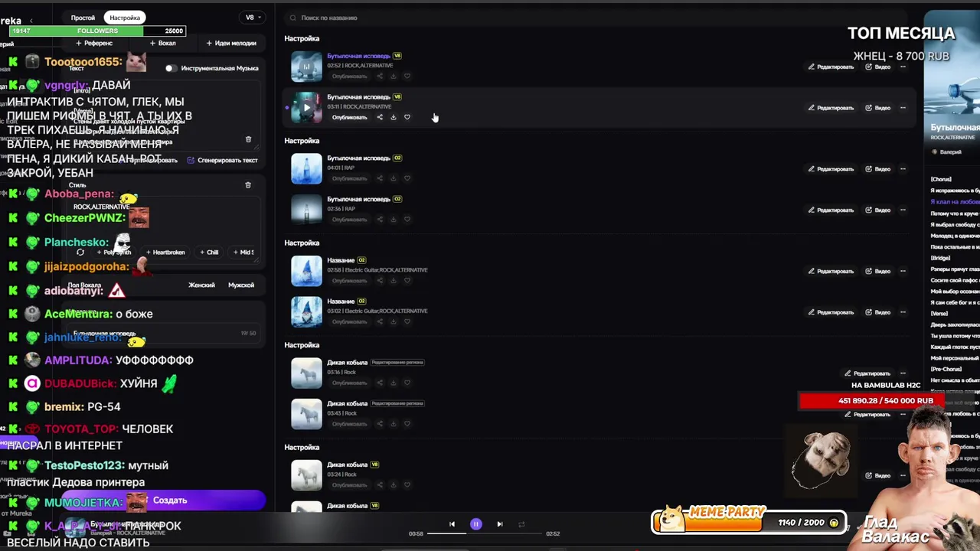Delete the lyrics text with trash icon
The height and width of the screenshot is (551, 980).
pos(248,139)
